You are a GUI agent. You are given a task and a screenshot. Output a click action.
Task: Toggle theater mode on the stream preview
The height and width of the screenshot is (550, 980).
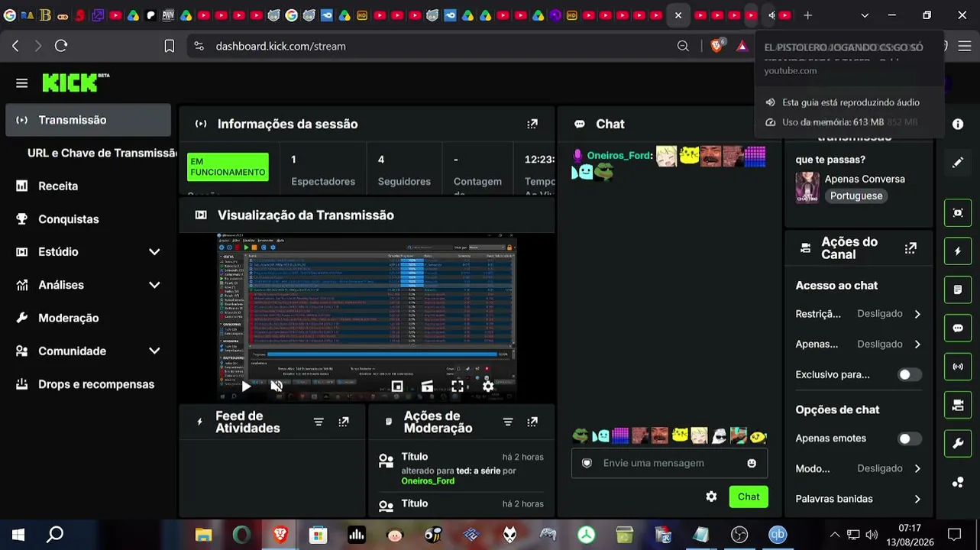click(x=427, y=387)
